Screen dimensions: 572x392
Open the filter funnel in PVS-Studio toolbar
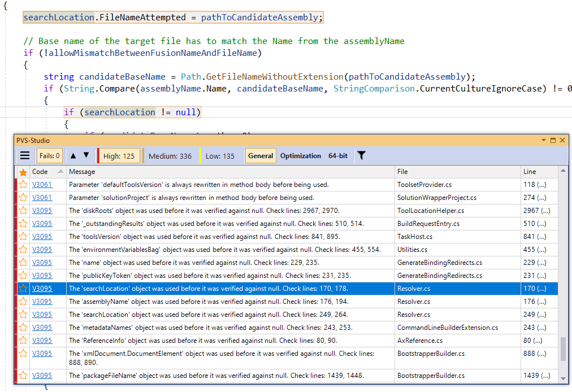click(x=361, y=156)
